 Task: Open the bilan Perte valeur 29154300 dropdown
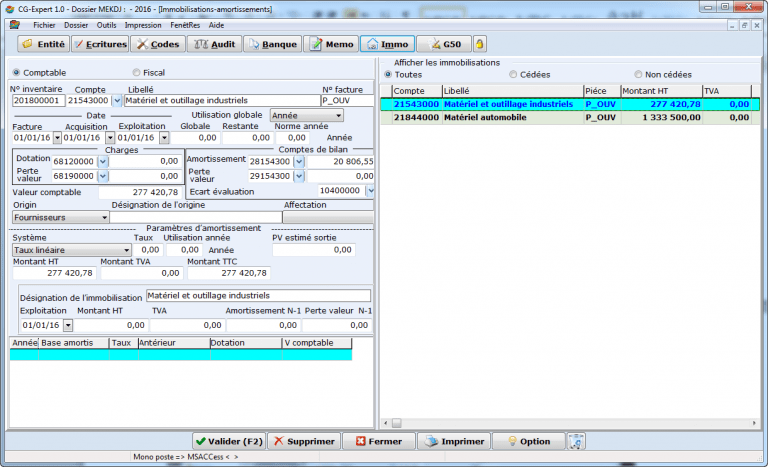299,176
